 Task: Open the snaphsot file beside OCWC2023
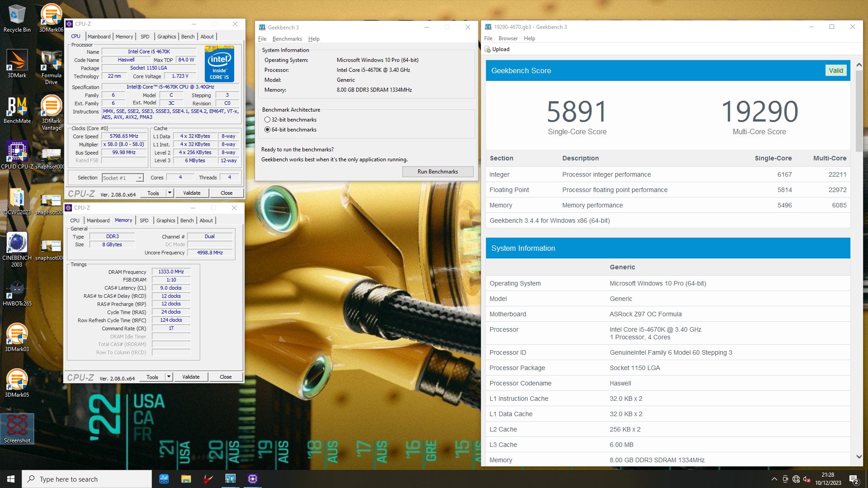[51, 204]
